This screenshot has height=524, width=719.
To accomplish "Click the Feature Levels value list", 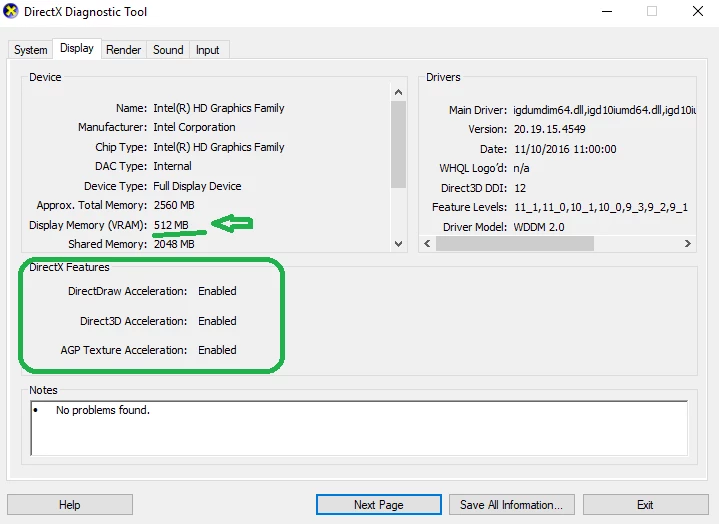I will (601, 207).
